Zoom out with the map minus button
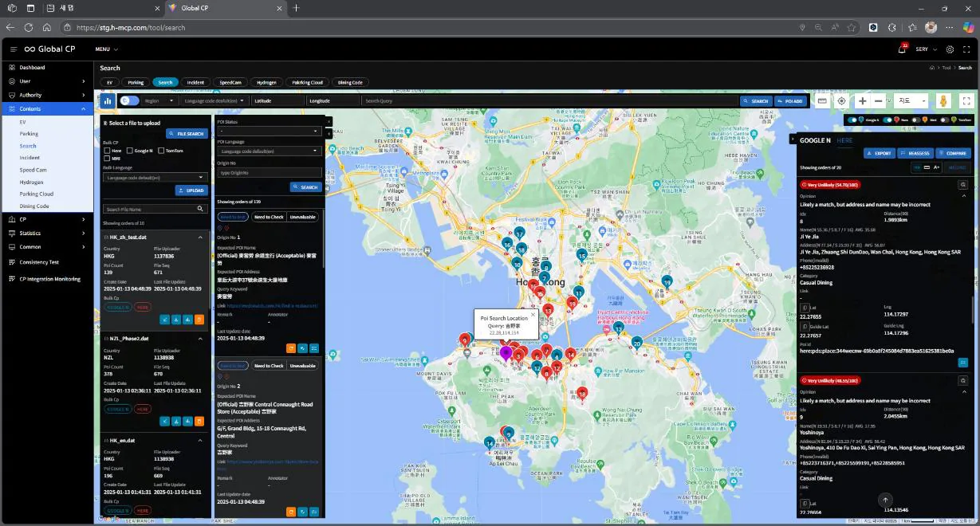This screenshot has height=526, width=980. [878, 101]
